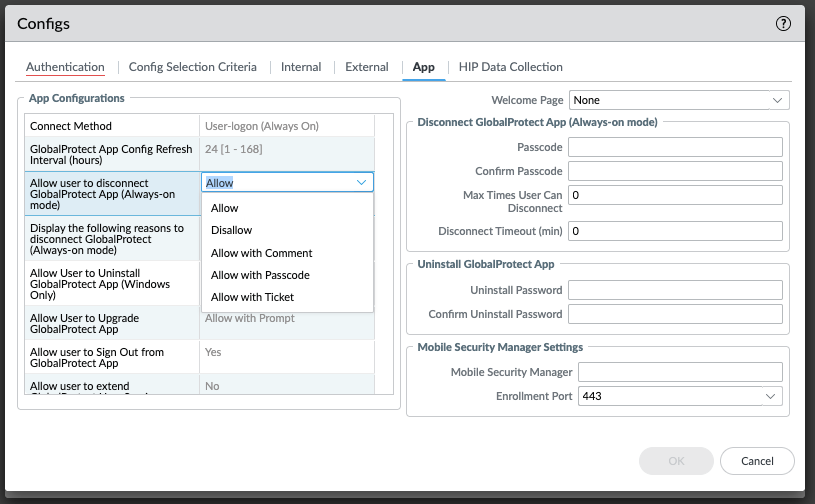Open the Config Selection Criteria tab
Screen dimensions: 815x504
192,67
